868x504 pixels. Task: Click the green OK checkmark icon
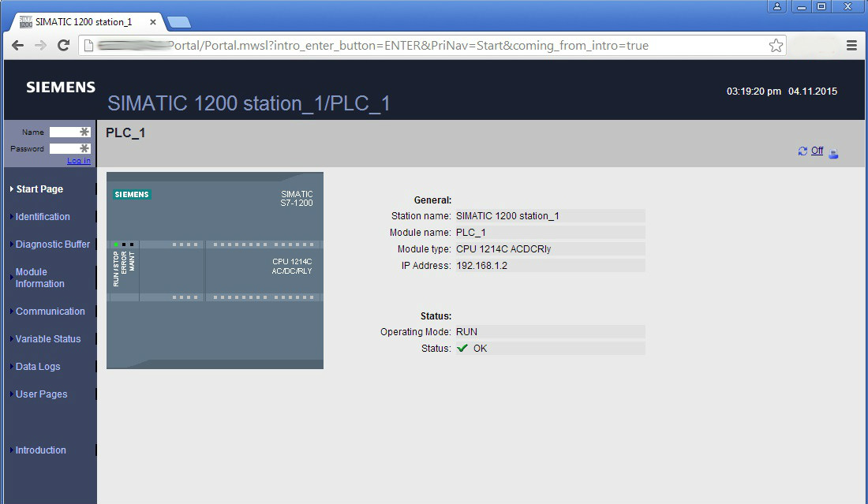tap(462, 348)
